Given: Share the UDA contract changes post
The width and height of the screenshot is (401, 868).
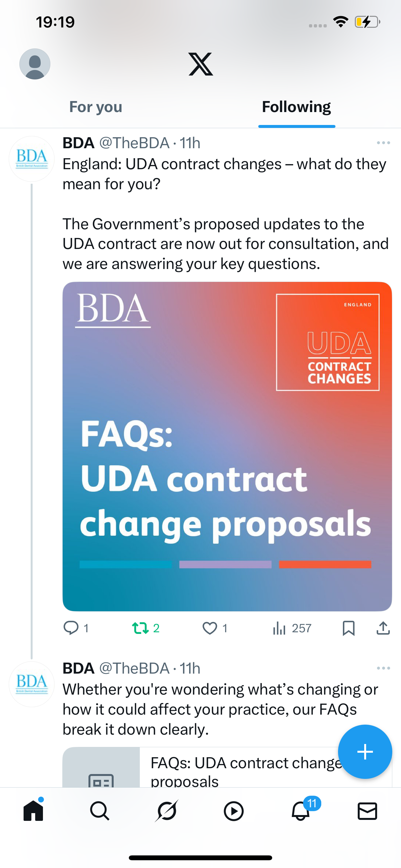Looking at the screenshot, I should (383, 628).
